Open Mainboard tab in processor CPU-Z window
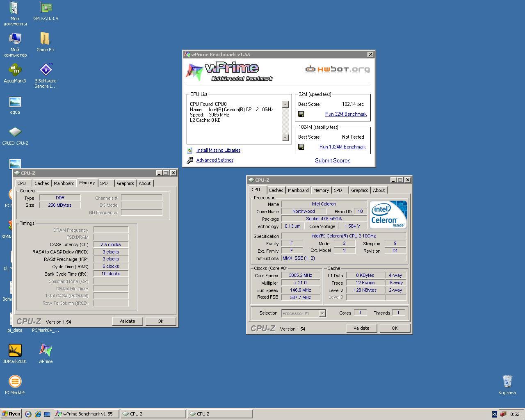This screenshot has width=525, height=420. tap(298, 190)
